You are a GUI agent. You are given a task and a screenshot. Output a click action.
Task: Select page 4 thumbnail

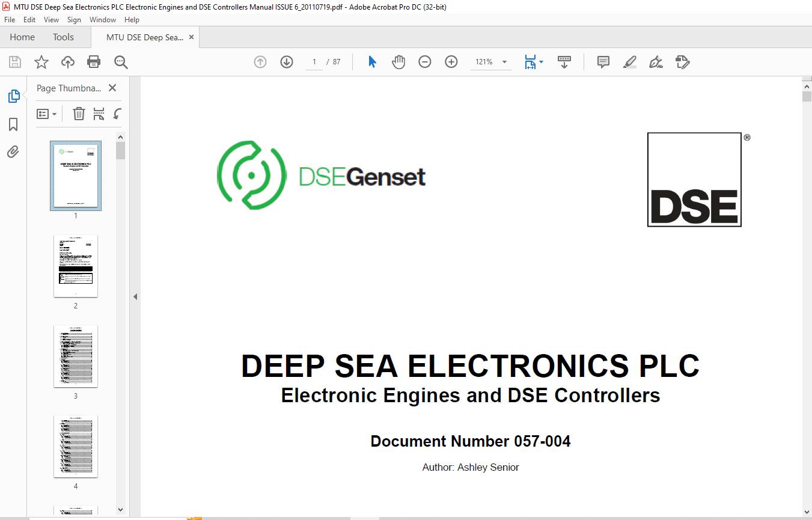click(76, 446)
